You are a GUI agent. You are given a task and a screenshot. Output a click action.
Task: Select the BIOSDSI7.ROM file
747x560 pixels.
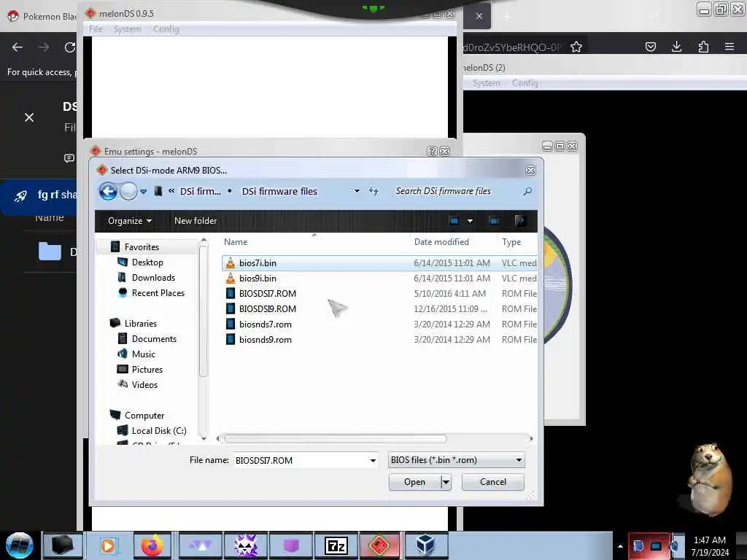(379, 293)
